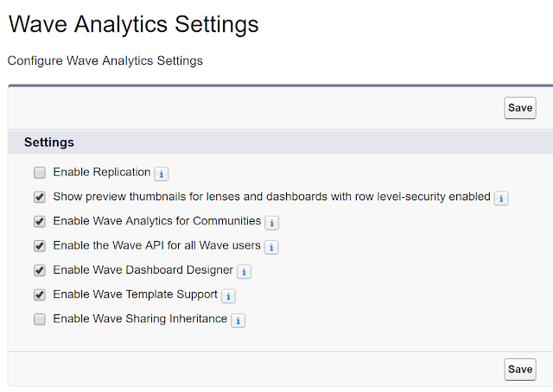Open info tooltip for Wave Dashboard Designer
The width and height of the screenshot is (553, 392).
pyautogui.click(x=244, y=271)
